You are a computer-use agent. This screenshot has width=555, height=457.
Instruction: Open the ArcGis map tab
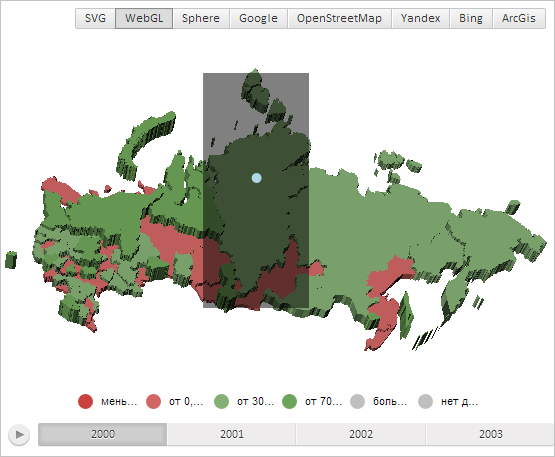(519, 18)
